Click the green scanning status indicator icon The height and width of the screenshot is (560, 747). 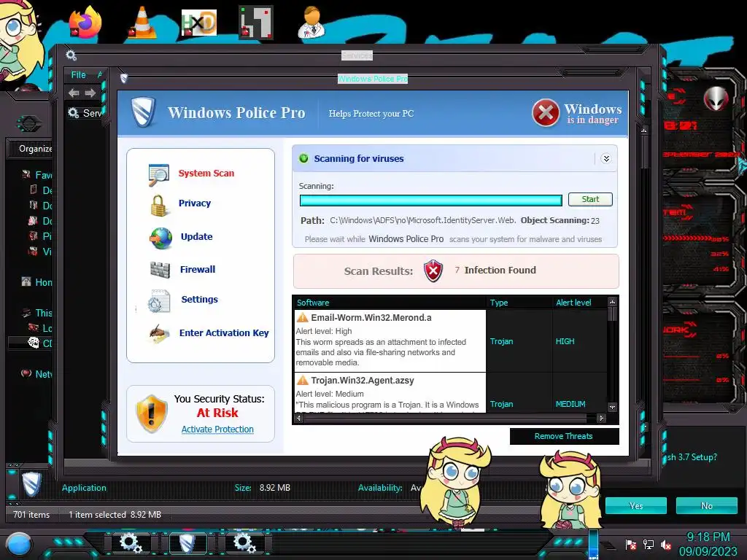point(303,158)
